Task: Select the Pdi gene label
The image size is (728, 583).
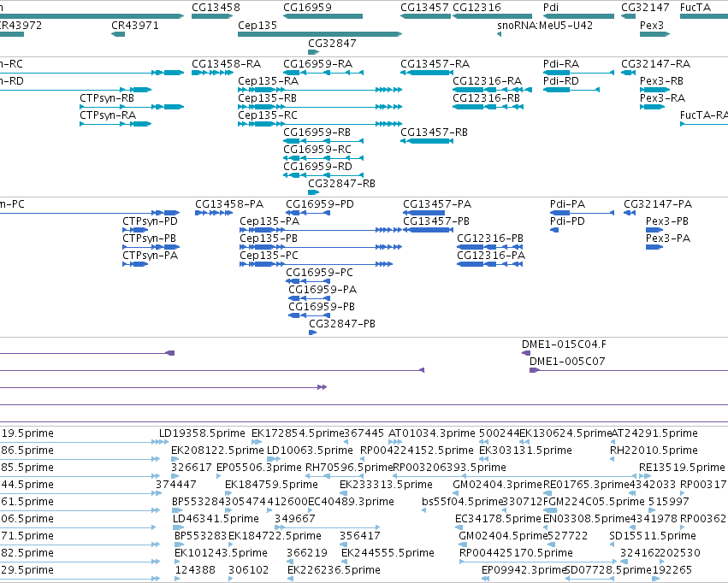Action: 551,8
